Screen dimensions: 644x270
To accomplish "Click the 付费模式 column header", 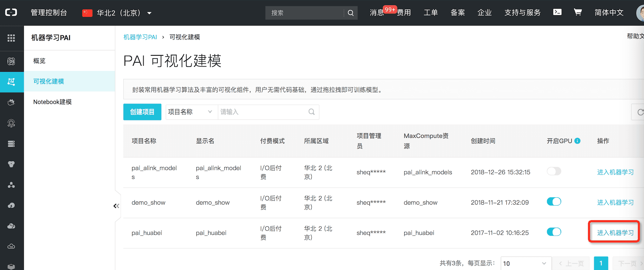I will coord(273,141).
